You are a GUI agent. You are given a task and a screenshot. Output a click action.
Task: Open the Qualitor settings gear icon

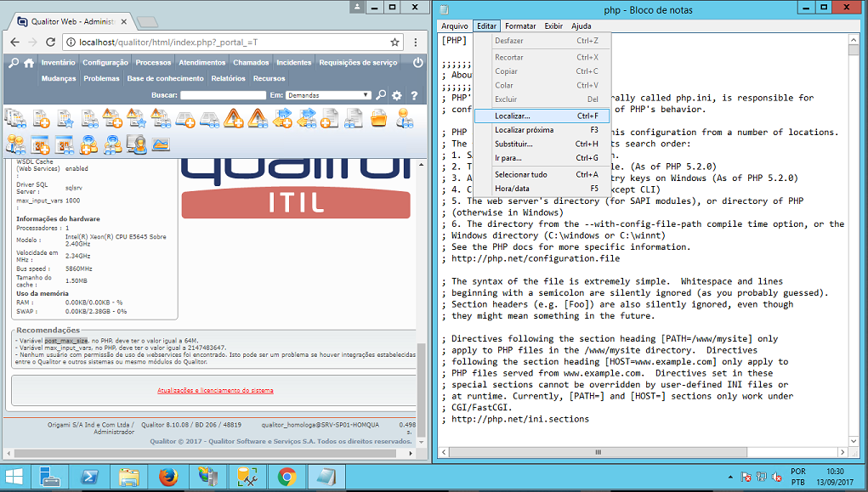(x=397, y=95)
